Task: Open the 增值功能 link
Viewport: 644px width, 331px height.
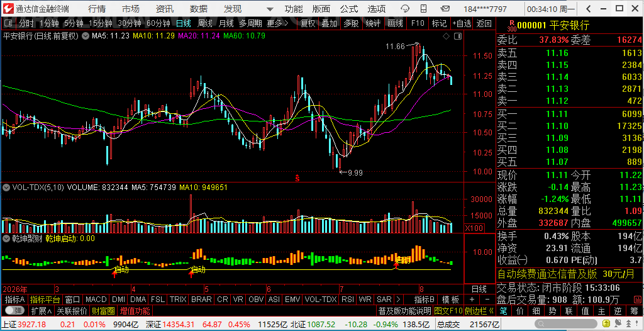Action: (135, 310)
